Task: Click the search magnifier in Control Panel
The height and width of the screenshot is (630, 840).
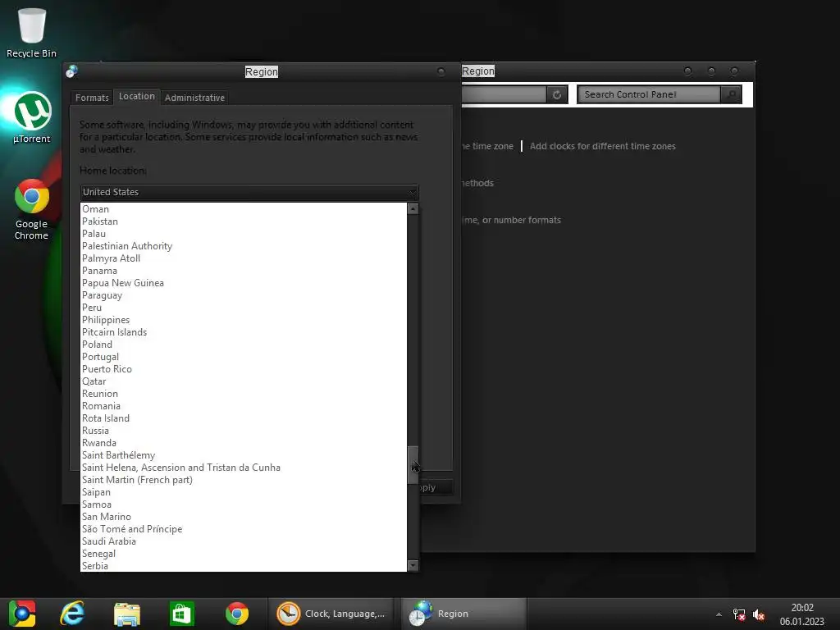Action: click(731, 95)
